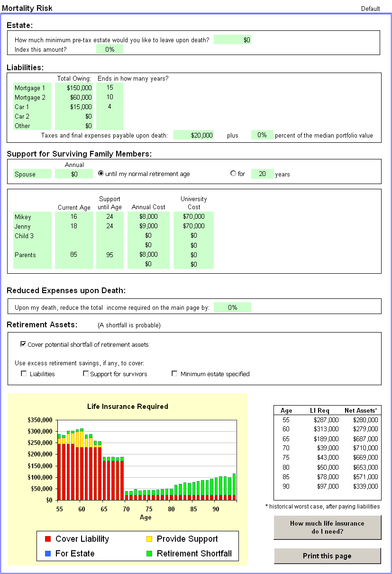
Task: Click the 'Print this page' button
Action: pos(327,556)
